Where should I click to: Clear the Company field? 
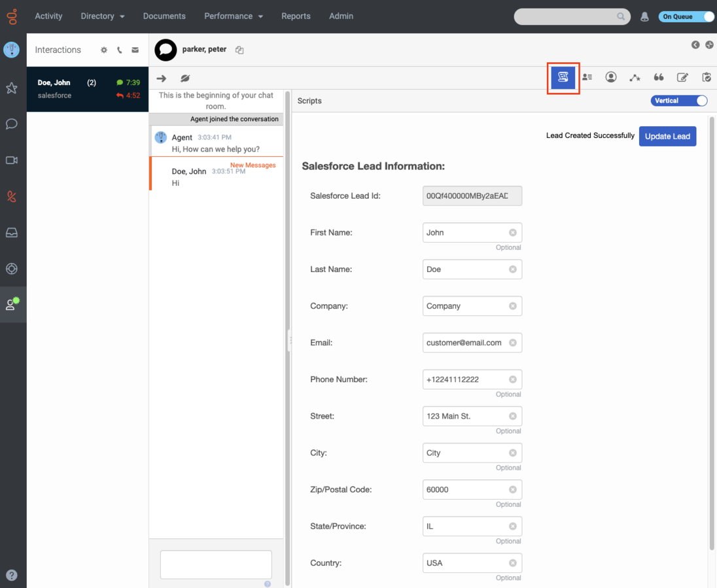pos(513,306)
